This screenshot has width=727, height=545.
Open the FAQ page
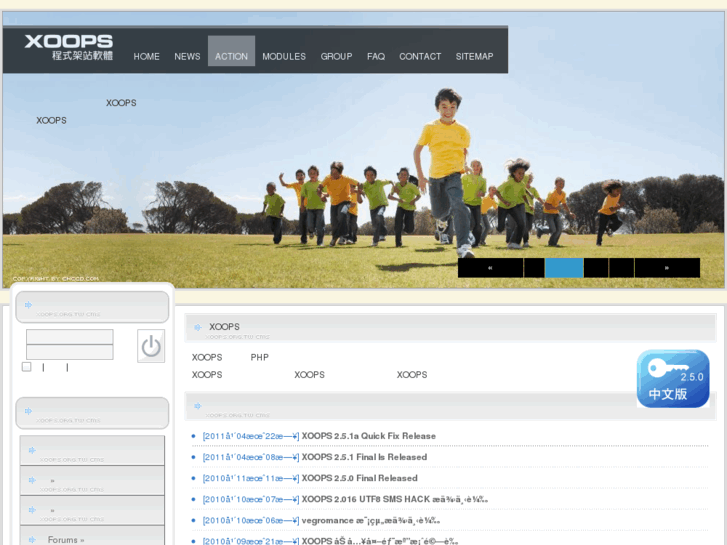click(376, 56)
